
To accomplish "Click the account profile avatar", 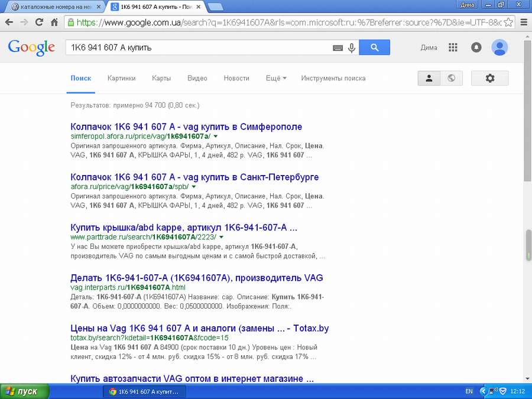I will pos(500,48).
